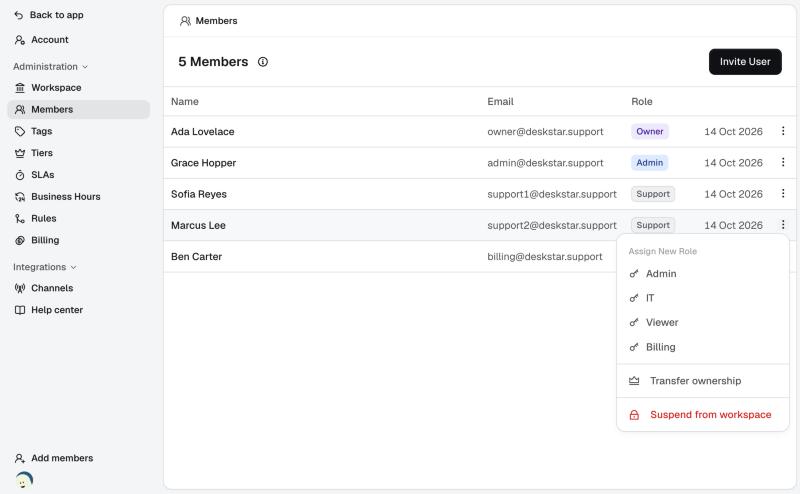
Task: Click email admin@deskstar.support
Action: coord(545,163)
